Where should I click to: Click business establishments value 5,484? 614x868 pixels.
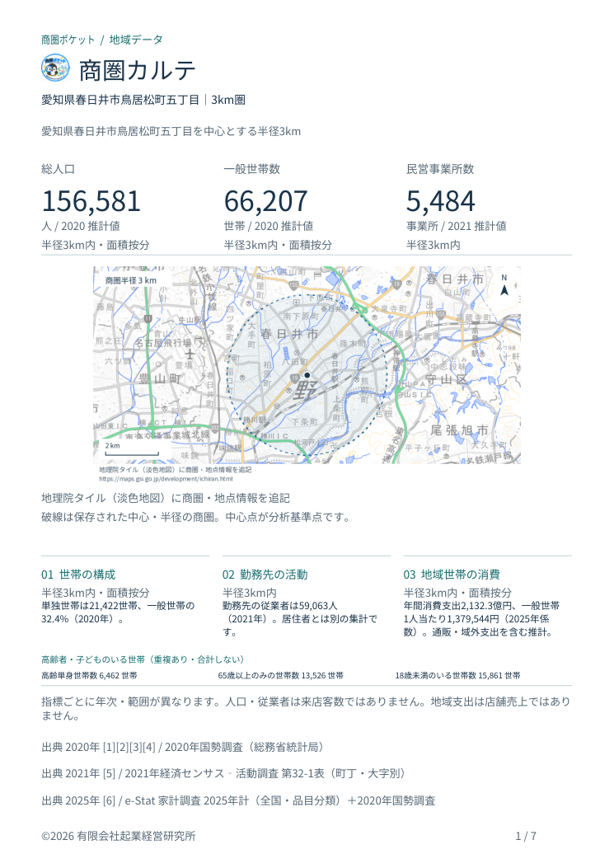coord(441,201)
